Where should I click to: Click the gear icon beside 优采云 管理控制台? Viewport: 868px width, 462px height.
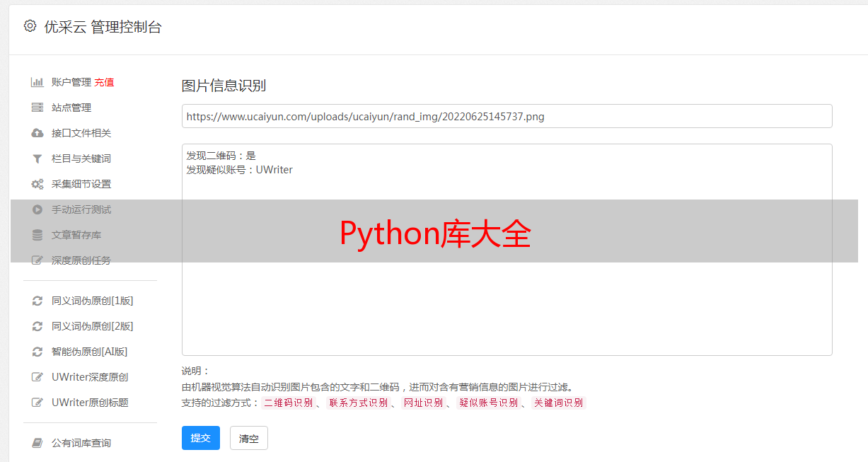[30, 26]
